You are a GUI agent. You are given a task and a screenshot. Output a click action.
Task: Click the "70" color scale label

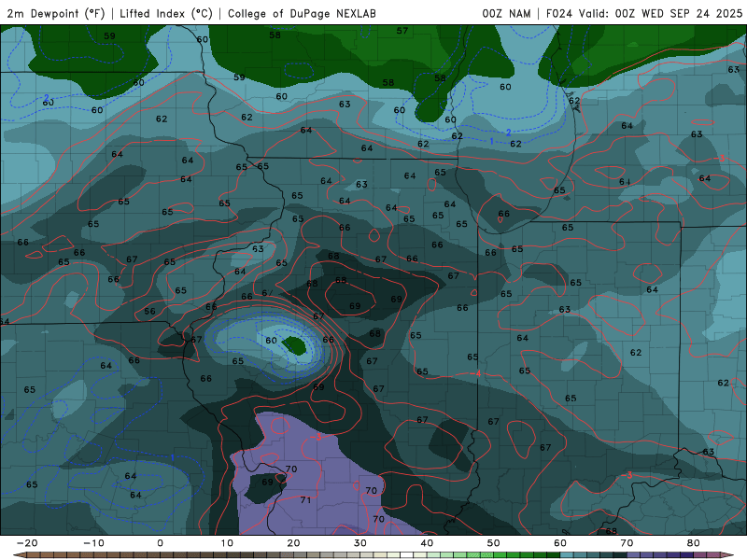tap(627, 543)
